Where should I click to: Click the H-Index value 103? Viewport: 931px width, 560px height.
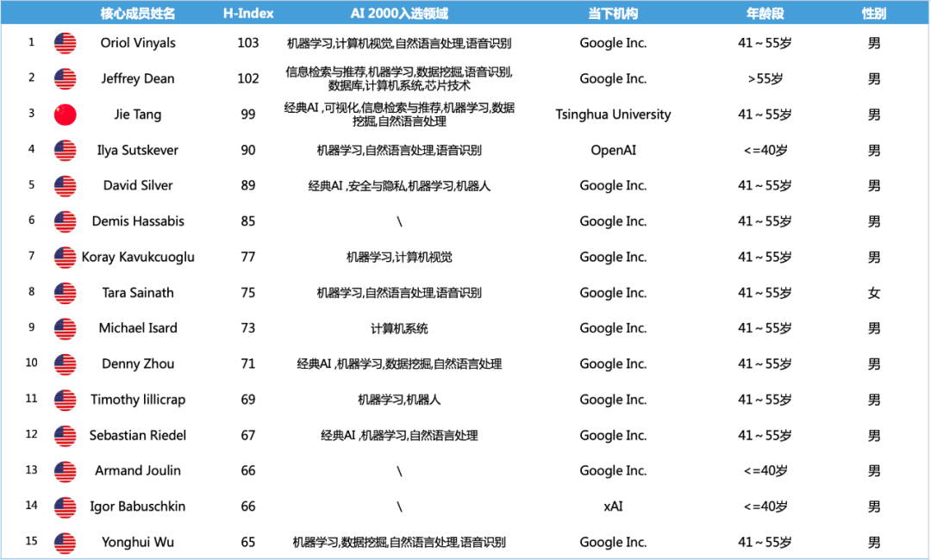[248, 43]
